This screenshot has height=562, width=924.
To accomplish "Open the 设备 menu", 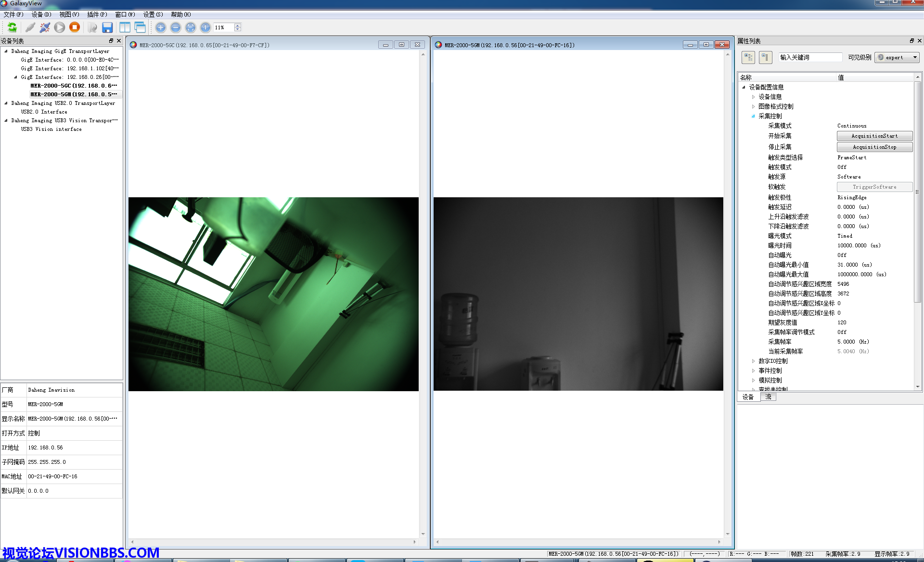I will [x=41, y=14].
